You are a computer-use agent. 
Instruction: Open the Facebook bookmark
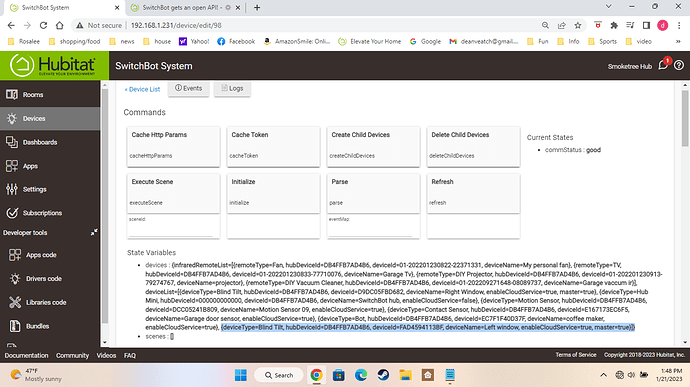tap(236, 41)
